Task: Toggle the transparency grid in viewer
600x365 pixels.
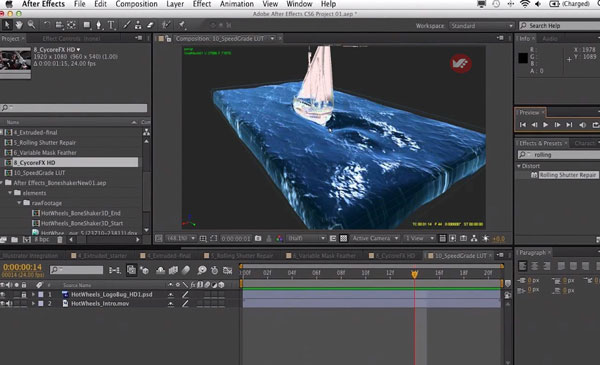Action: pos(344,238)
